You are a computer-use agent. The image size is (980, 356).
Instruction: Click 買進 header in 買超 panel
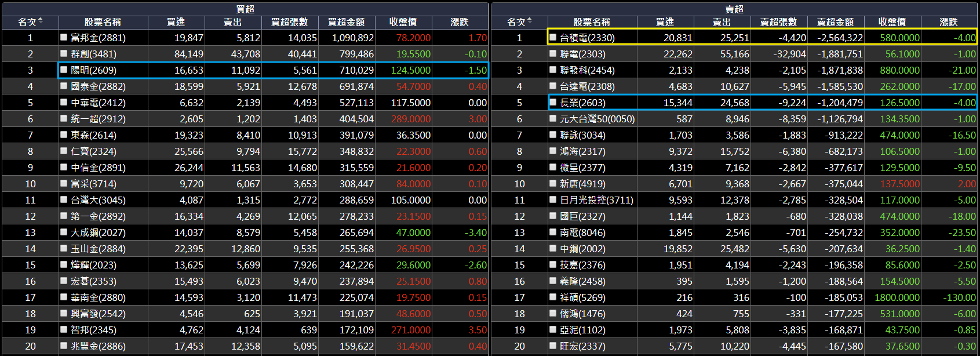(176, 22)
